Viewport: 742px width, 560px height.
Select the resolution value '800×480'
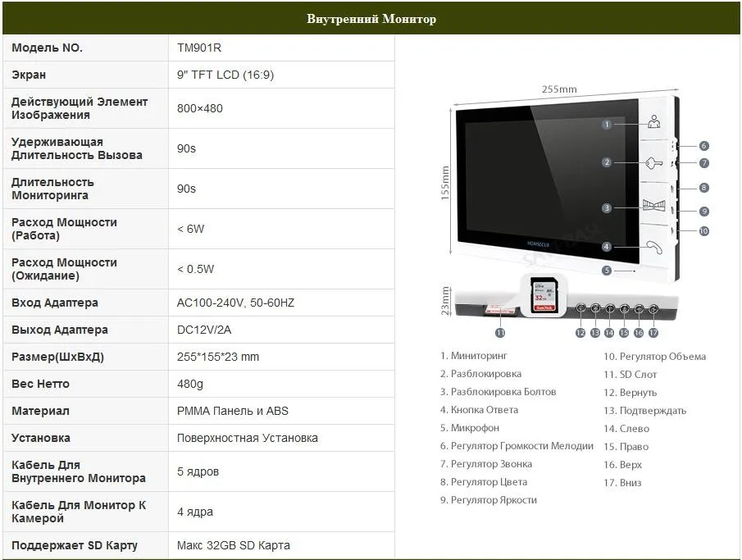point(200,108)
